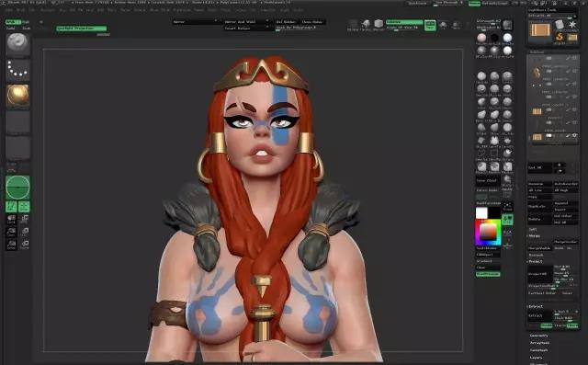
Task: Toggle the green TBorder option
Action: pos(572,325)
